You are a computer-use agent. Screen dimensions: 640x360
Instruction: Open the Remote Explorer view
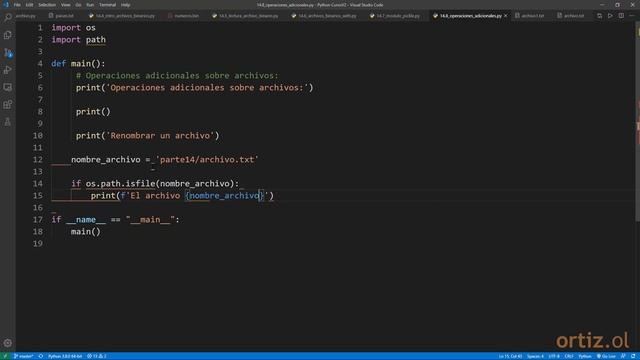tap(8, 87)
